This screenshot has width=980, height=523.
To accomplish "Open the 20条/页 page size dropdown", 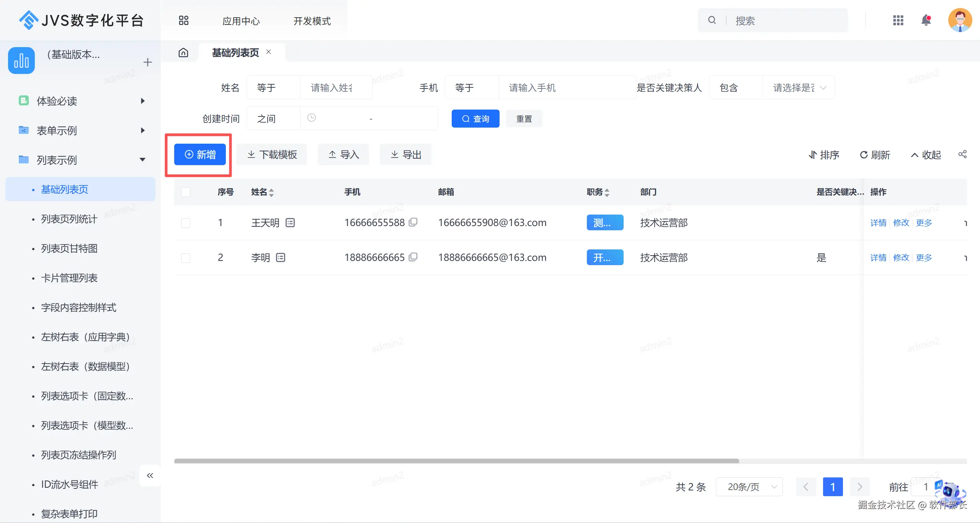I will (x=749, y=487).
